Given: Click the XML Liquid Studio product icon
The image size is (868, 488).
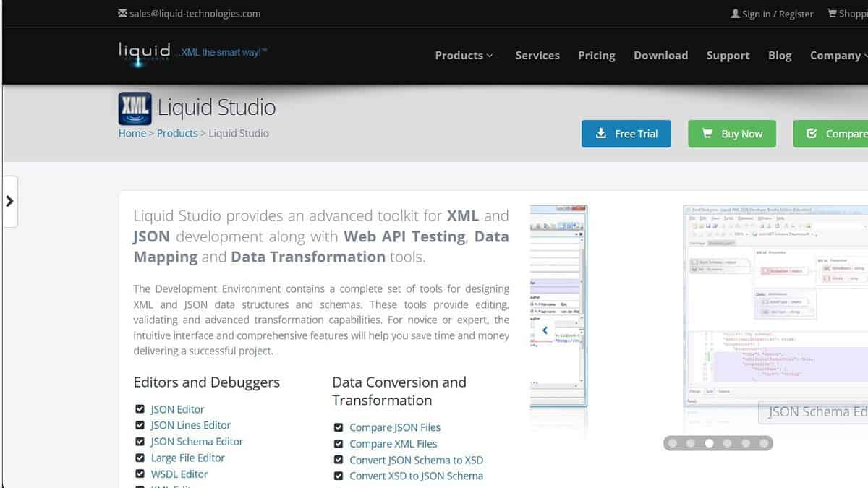Looking at the screenshot, I should [135, 108].
